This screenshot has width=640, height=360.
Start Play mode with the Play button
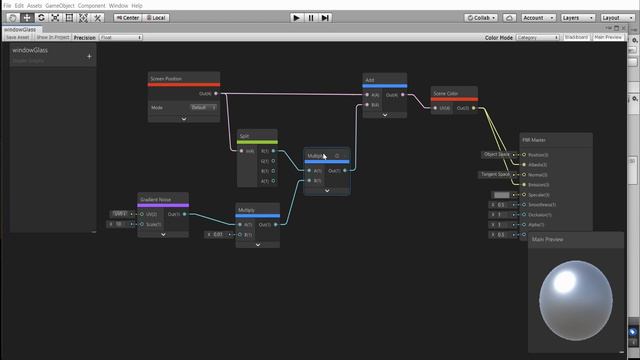point(296,18)
